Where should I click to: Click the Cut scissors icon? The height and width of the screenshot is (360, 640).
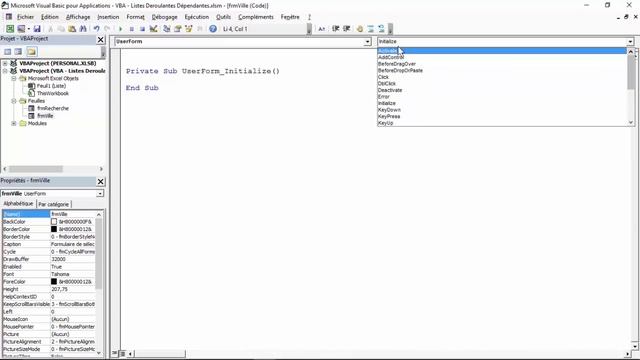pyautogui.click(x=51, y=29)
